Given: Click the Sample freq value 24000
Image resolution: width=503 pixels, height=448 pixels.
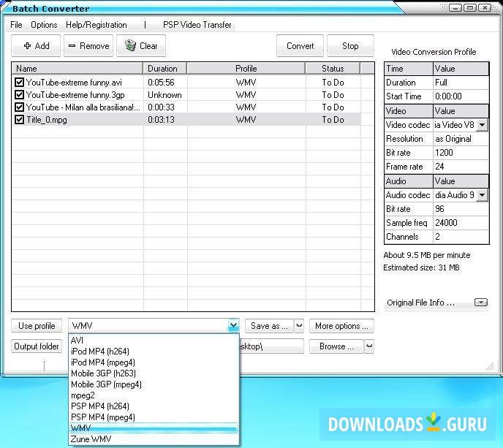Looking at the screenshot, I should click(461, 223).
